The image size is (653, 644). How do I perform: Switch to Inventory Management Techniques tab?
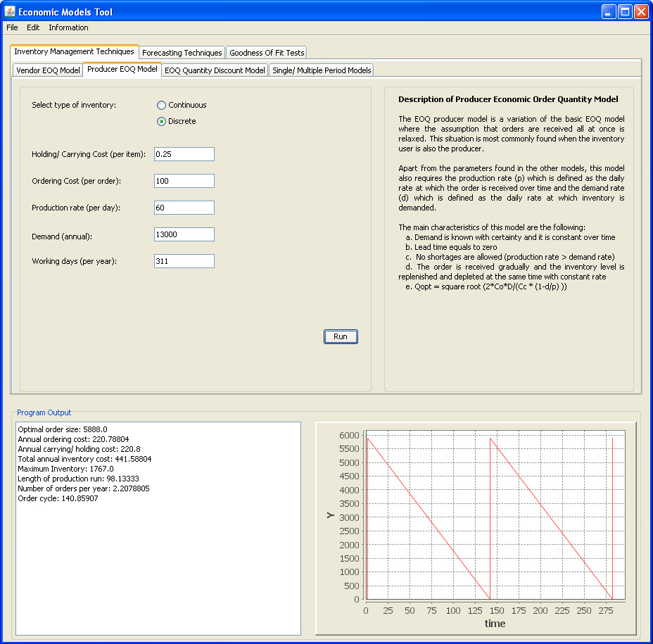click(x=74, y=51)
